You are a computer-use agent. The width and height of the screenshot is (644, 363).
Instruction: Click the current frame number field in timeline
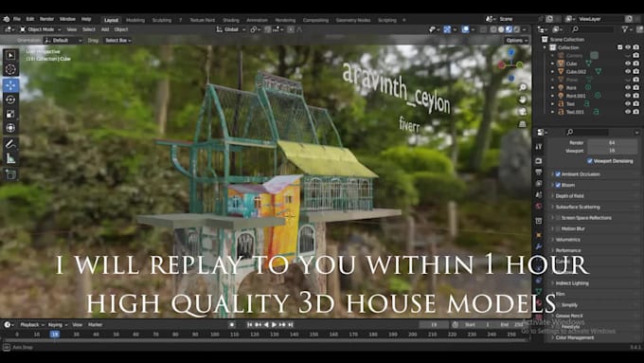tap(434, 325)
